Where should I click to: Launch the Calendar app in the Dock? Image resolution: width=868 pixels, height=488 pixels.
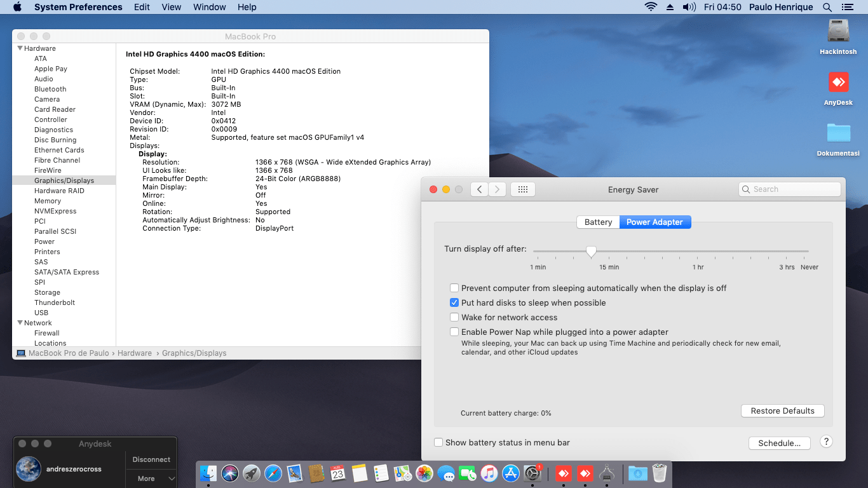[x=336, y=473]
